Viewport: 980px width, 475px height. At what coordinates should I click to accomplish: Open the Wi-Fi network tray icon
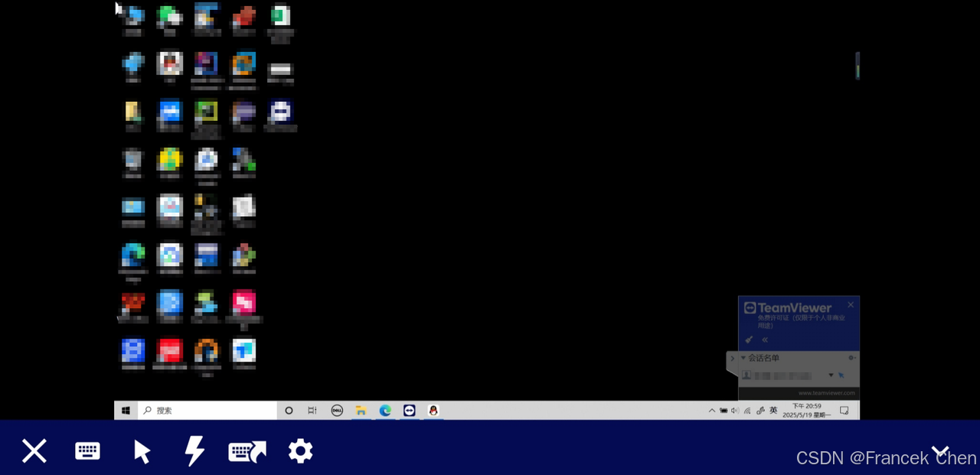click(x=747, y=411)
